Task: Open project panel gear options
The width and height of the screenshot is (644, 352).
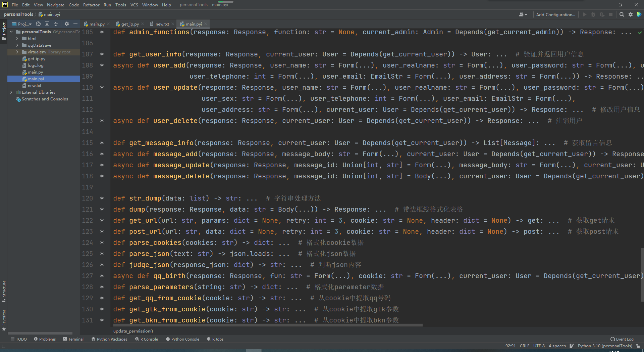Action: pyautogui.click(x=66, y=24)
